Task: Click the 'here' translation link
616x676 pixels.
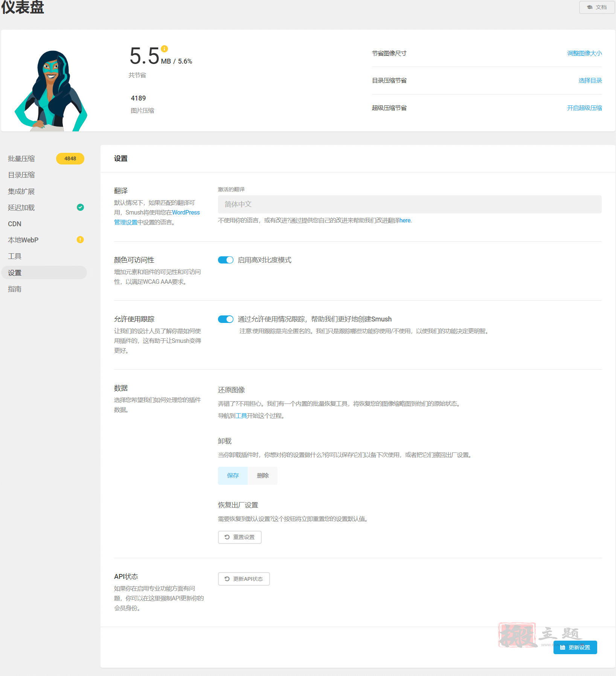Action: coord(405,221)
